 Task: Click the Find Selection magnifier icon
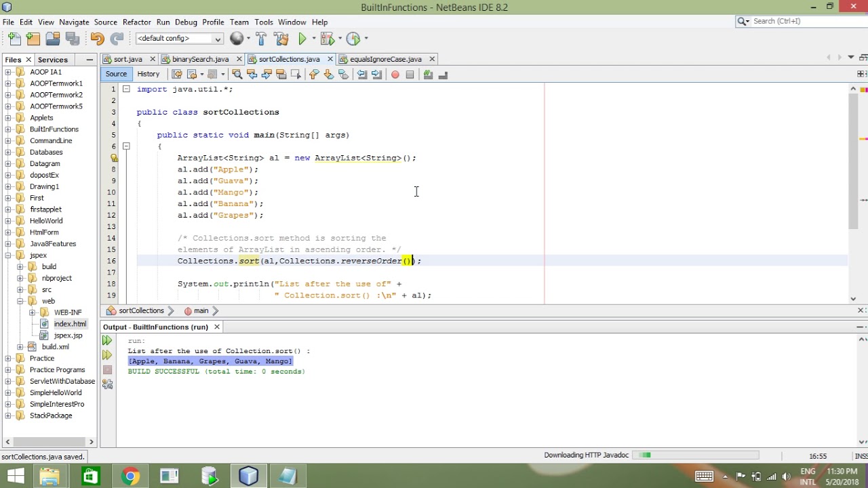click(237, 75)
